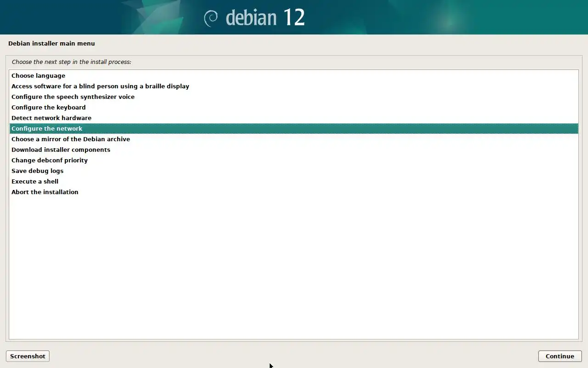Click highlighted Configure the network row
The image size is (588, 368).
pyautogui.click(x=294, y=128)
